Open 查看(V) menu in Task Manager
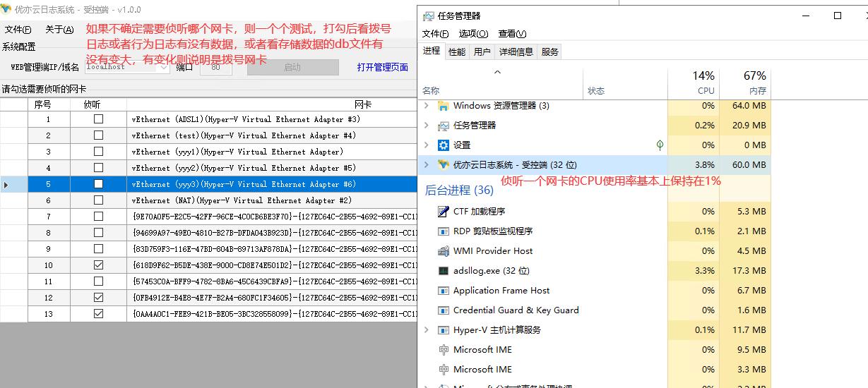 coord(512,34)
